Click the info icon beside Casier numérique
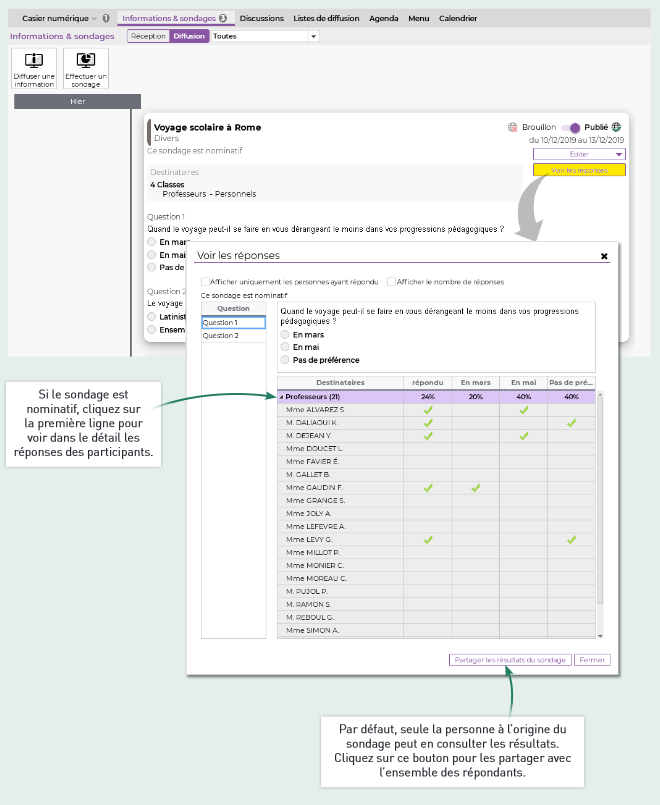The height and width of the screenshot is (805, 660). pyautogui.click(x=106, y=18)
